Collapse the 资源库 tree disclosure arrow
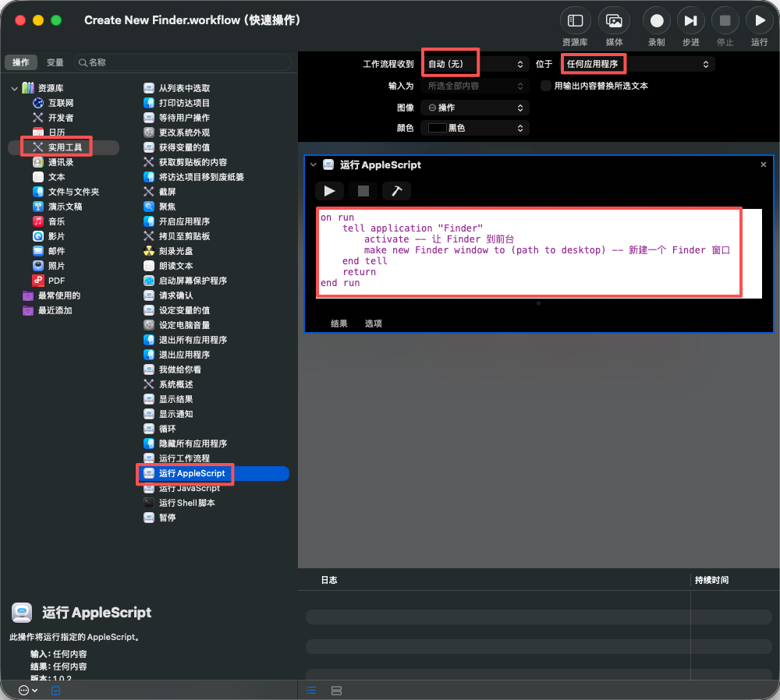The height and width of the screenshot is (700, 780). coord(14,89)
